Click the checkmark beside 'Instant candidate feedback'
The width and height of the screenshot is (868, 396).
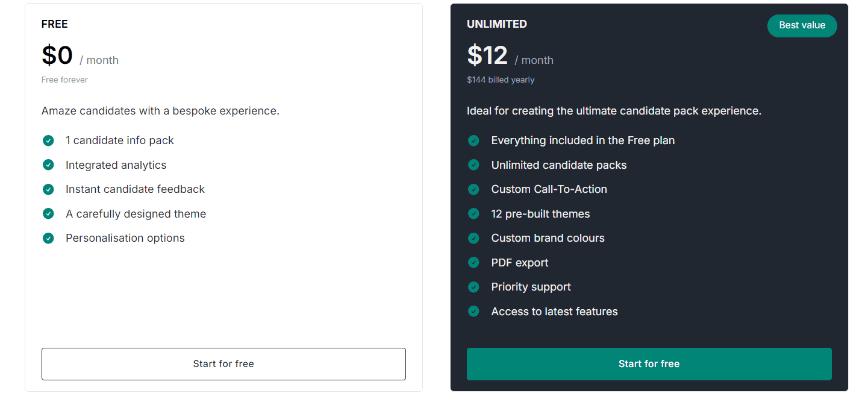coord(48,189)
